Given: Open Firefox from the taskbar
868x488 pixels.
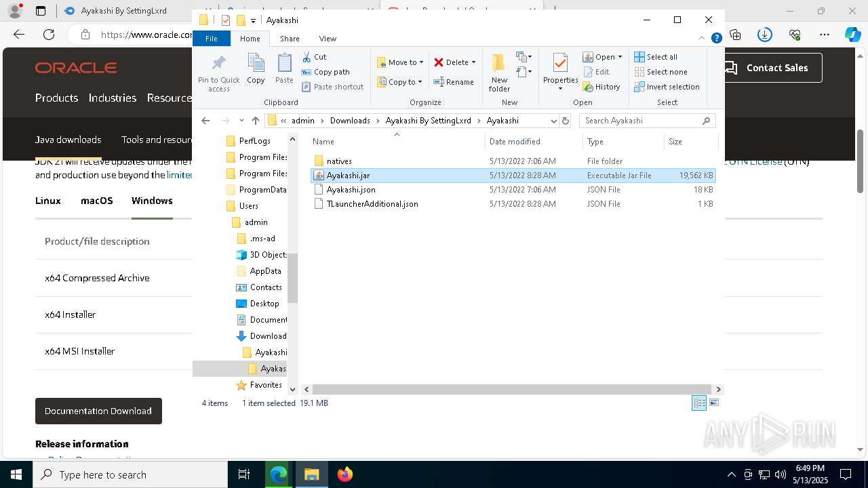Looking at the screenshot, I should (345, 474).
